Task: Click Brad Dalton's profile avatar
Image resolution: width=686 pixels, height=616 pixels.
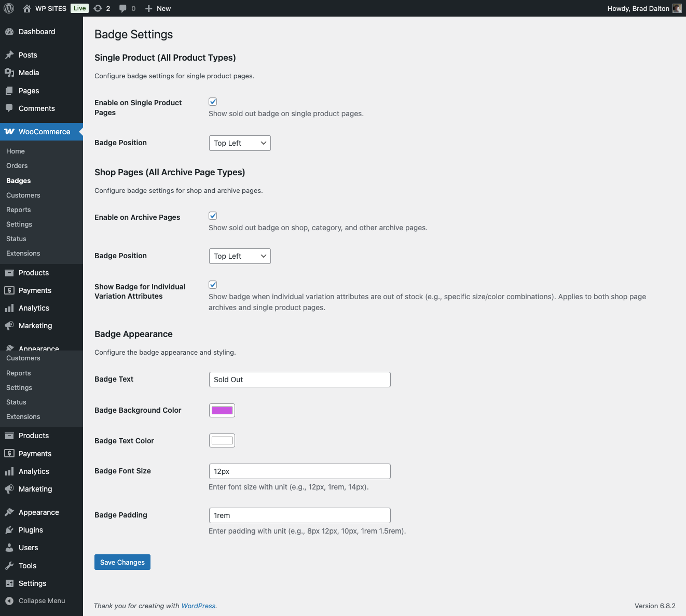Action: coord(677,8)
